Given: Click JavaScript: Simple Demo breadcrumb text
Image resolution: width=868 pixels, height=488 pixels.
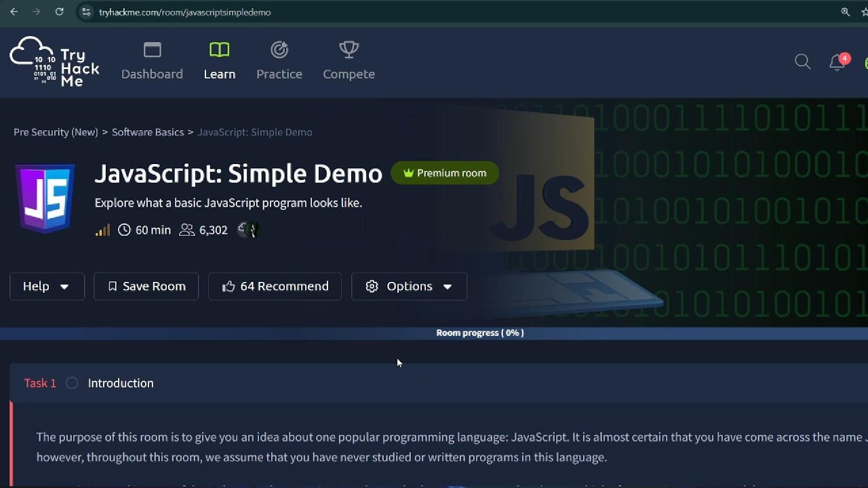Looking at the screenshot, I should click(255, 132).
